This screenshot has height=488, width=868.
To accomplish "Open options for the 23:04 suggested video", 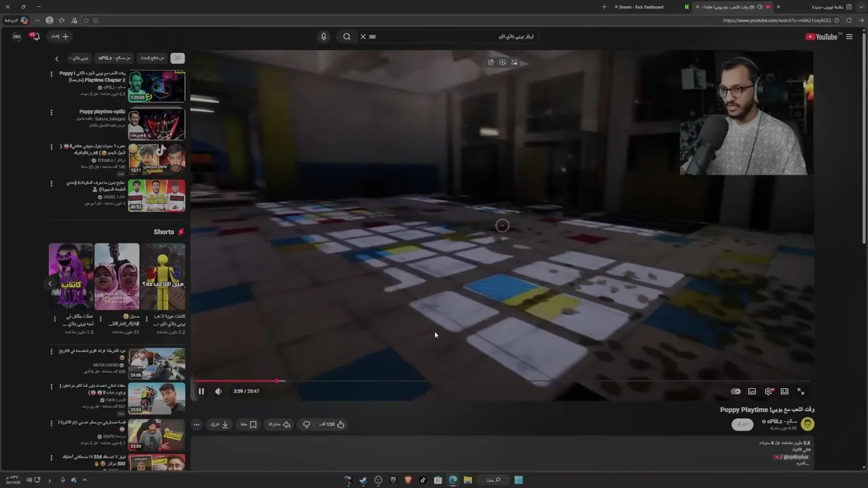I will [51, 387].
